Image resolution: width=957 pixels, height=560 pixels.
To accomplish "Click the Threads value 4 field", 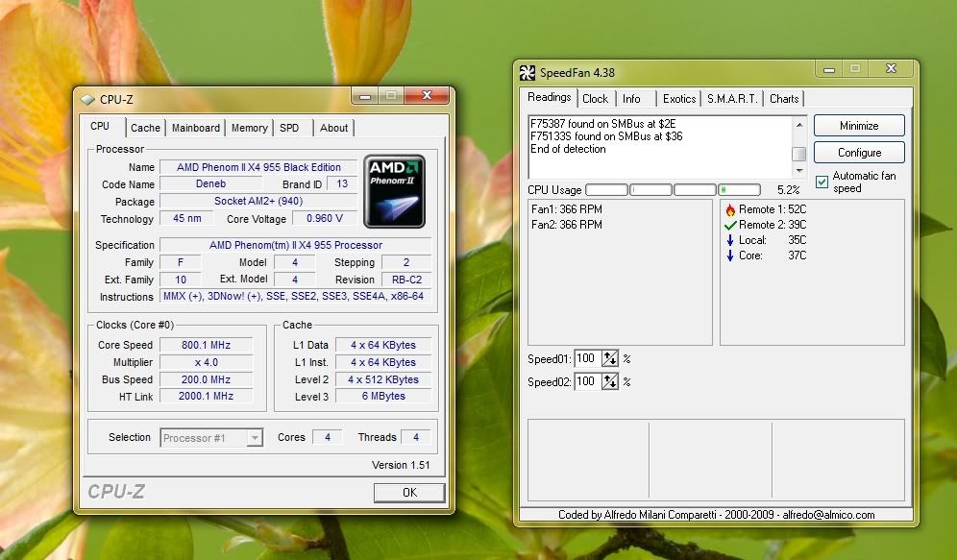I will pyautogui.click(x=416, y=437).
